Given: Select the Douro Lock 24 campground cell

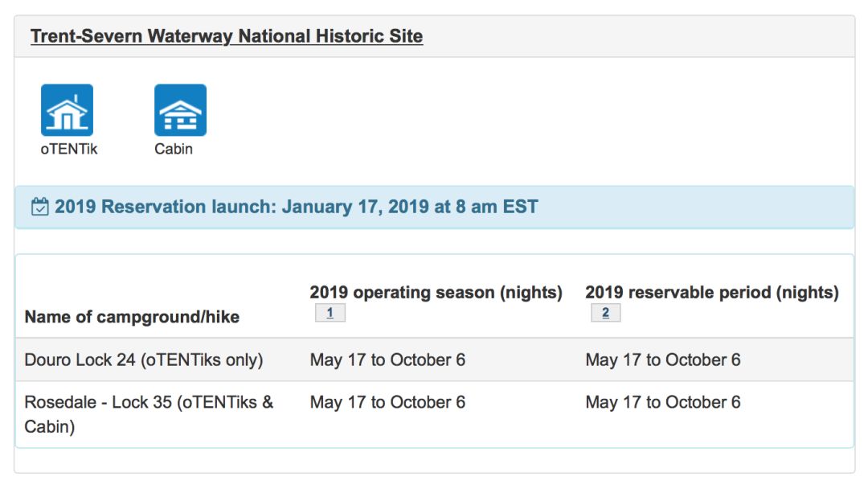Looking at the screenshot, I should (144, 359).
